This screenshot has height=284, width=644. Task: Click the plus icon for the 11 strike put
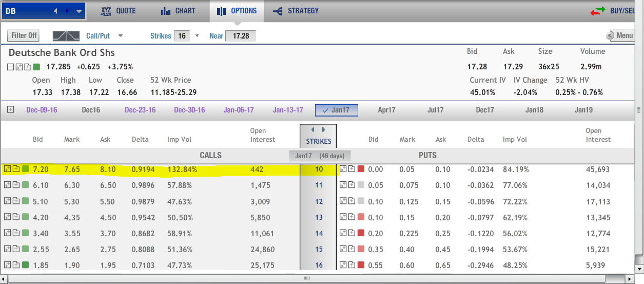point(352,185)
